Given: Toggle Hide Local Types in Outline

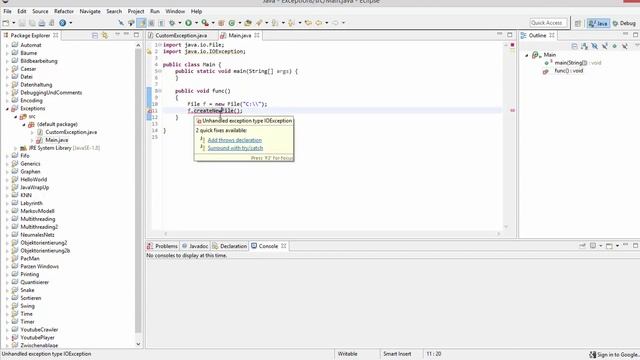Looking at the screenshot, I should 624,46.
